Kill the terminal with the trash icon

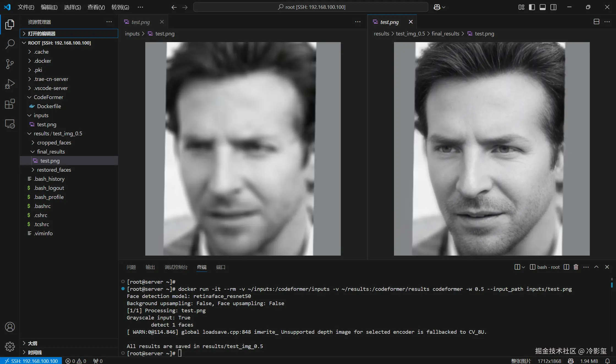[576, 267]
